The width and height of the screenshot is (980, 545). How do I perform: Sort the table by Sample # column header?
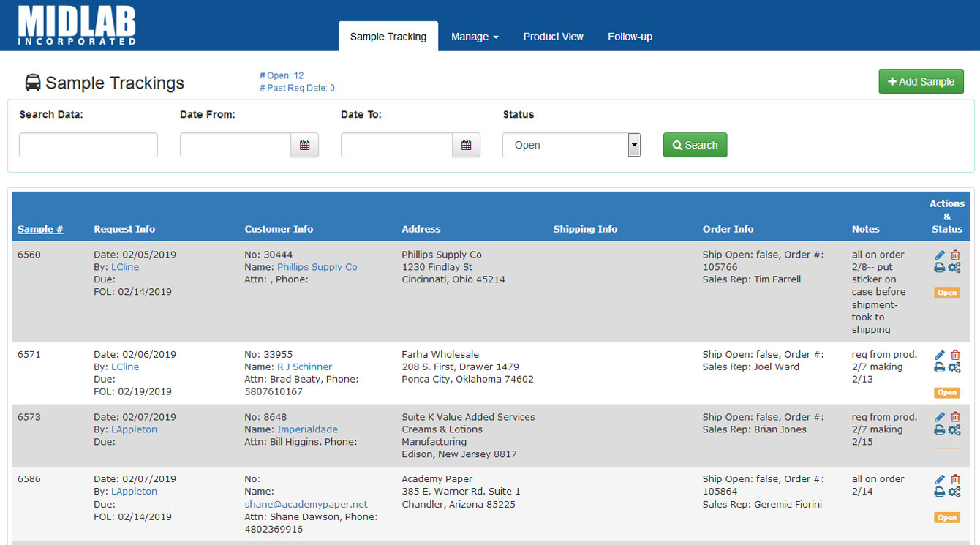click(x=40, y=229)
